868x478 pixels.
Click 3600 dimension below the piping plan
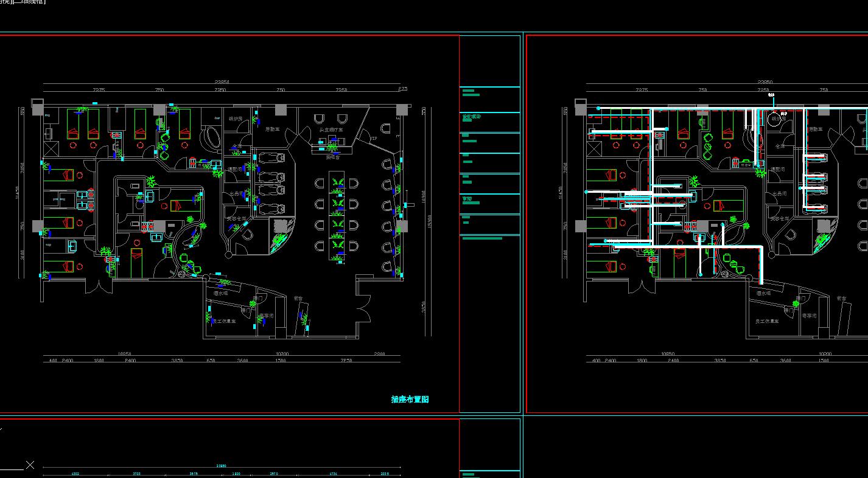786,361
